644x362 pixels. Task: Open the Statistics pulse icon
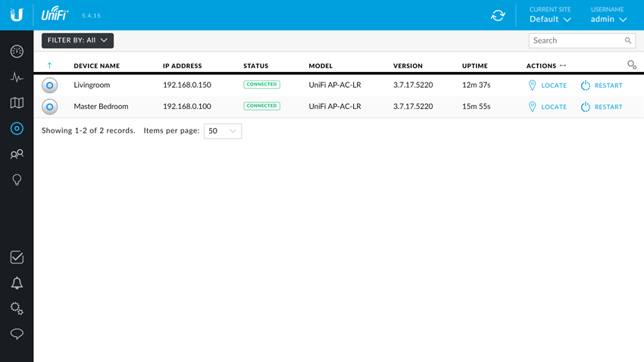tap(17, 77)
